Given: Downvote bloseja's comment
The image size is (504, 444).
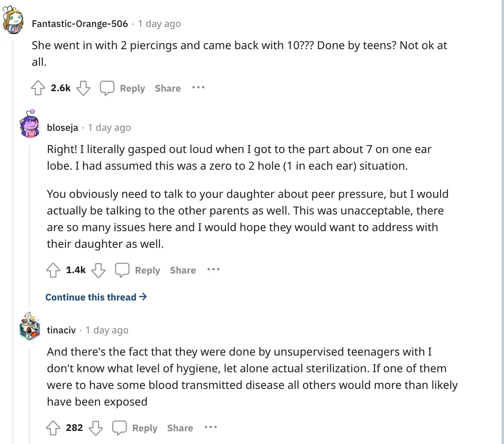Looking at the screenshot, I should (98, 270).
